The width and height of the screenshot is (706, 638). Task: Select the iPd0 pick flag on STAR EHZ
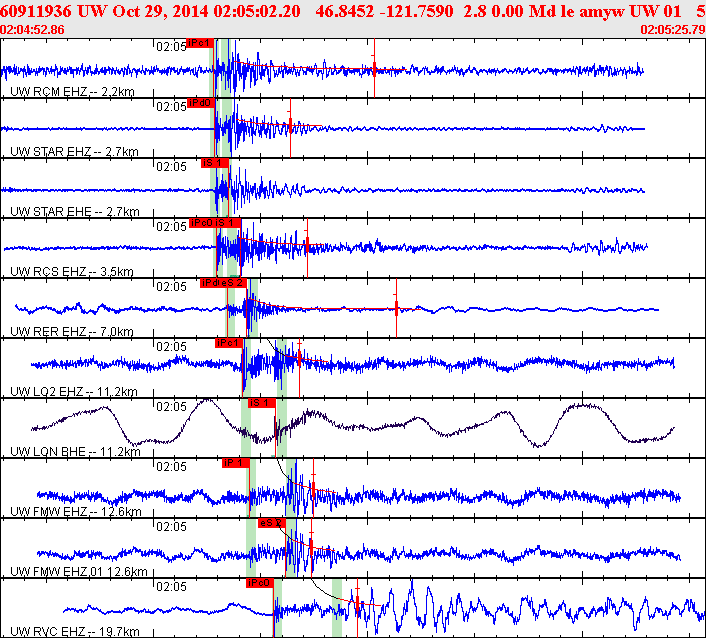point(201,103)
